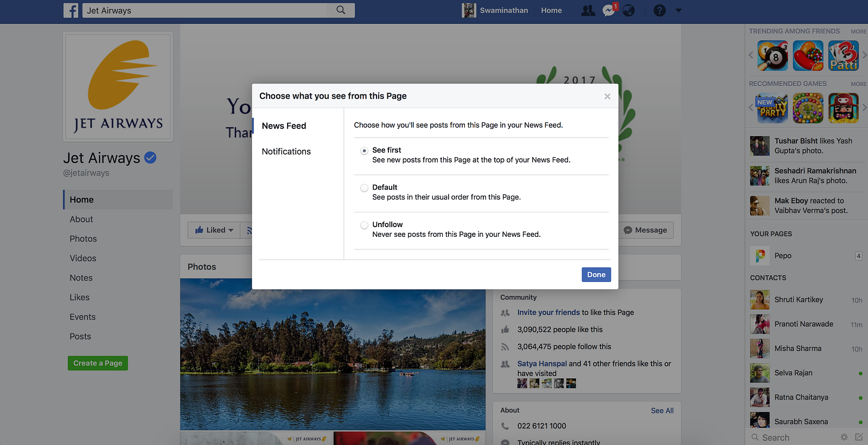The height and width of the screenshot is (445, 868).
Task: Open the Notifications globe icon
Action: tap(629, 10)
